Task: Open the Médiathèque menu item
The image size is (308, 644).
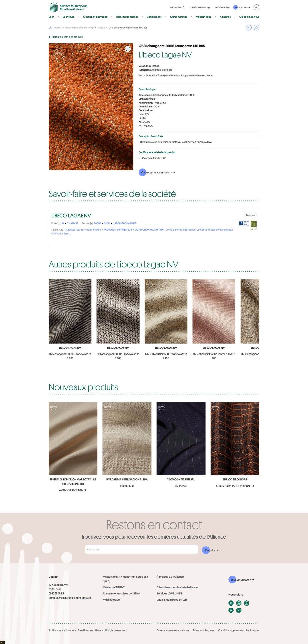Action: 203,17
